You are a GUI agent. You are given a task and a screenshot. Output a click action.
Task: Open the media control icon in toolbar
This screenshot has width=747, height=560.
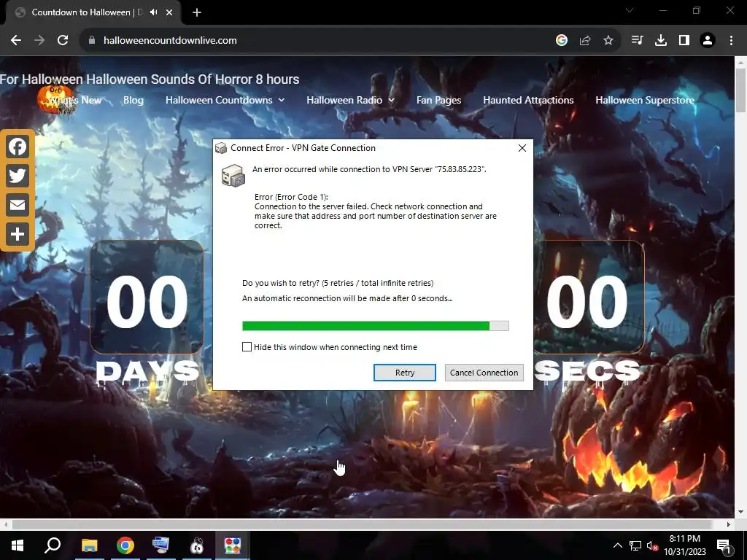638,41
